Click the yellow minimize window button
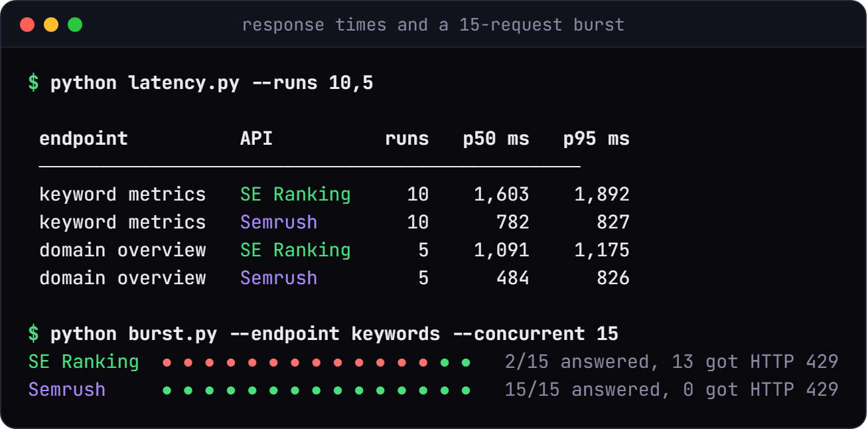The height and width of the screenshot is (429, 868). (51, 25)
